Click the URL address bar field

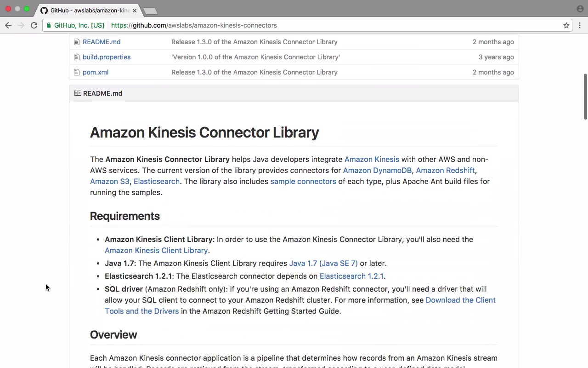click(322, 25)
